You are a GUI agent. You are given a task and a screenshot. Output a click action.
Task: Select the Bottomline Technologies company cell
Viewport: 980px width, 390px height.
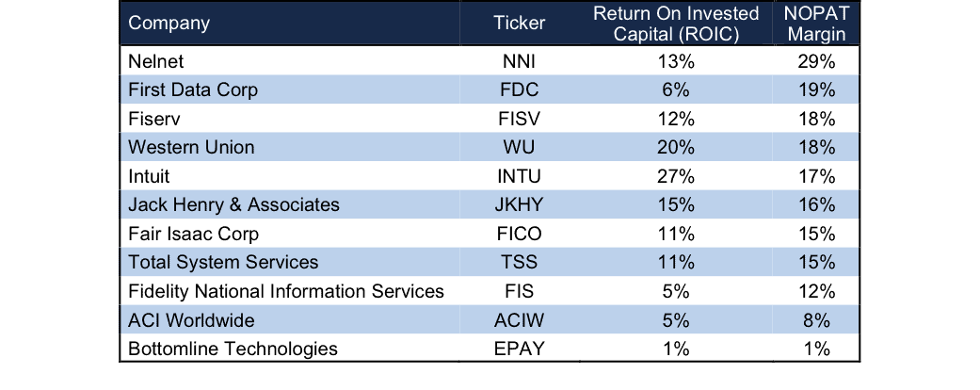click(x=233, y=349)
